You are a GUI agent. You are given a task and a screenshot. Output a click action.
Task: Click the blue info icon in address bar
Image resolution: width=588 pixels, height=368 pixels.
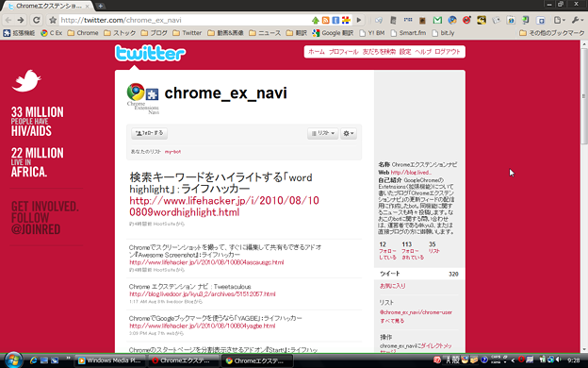(335, 20)
